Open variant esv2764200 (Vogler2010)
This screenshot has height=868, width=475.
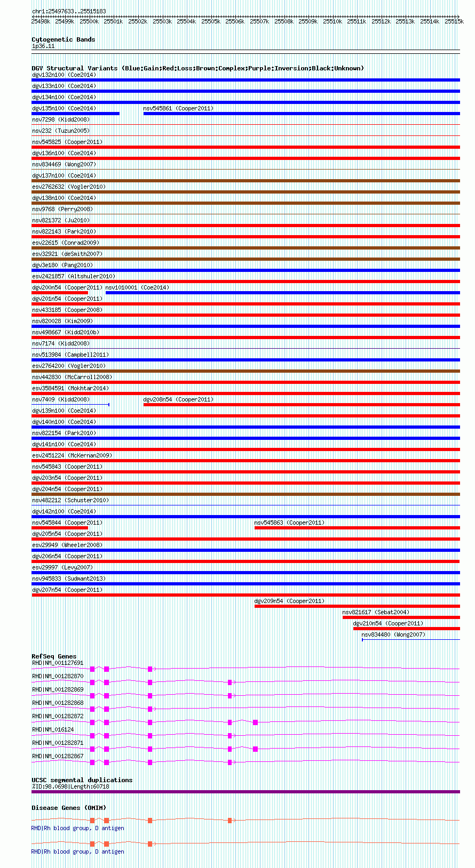(x=69, y=366)
